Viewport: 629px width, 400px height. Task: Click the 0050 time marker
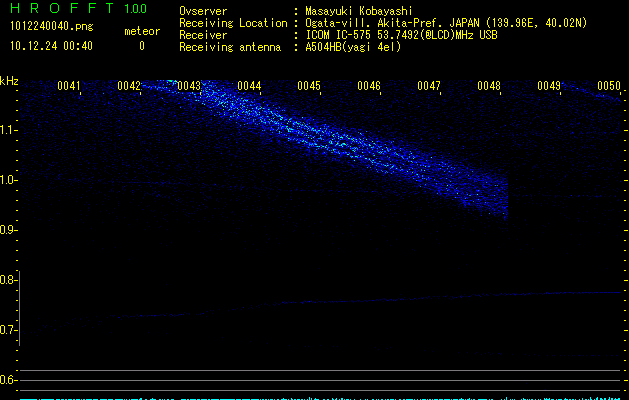(609, 86)
